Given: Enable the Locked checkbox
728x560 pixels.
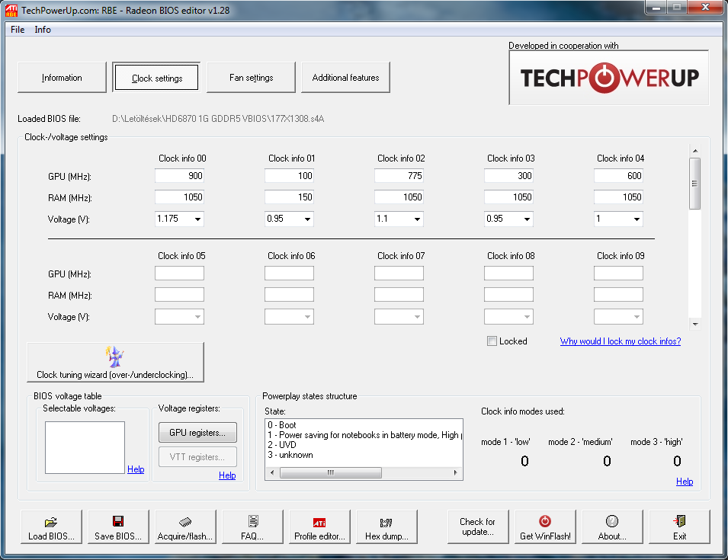Looking at the screenshot, I should (492, 341).
